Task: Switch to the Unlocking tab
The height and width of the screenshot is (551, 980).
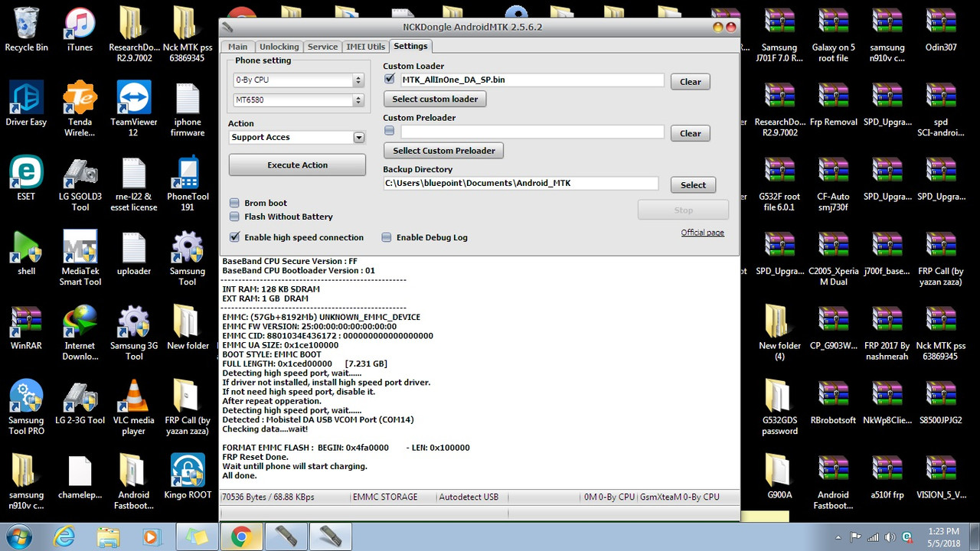Action: [279, 47]
